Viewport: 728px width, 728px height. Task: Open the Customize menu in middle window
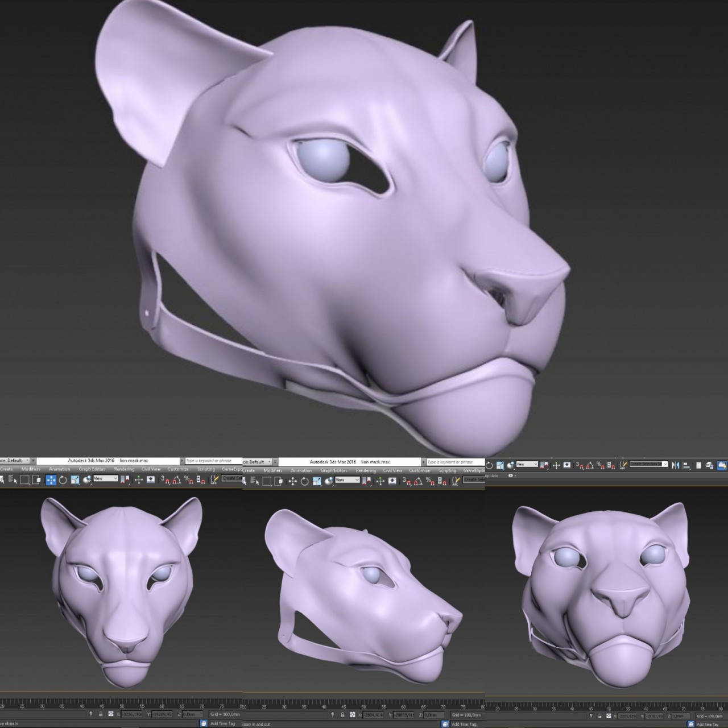(419, 470)
